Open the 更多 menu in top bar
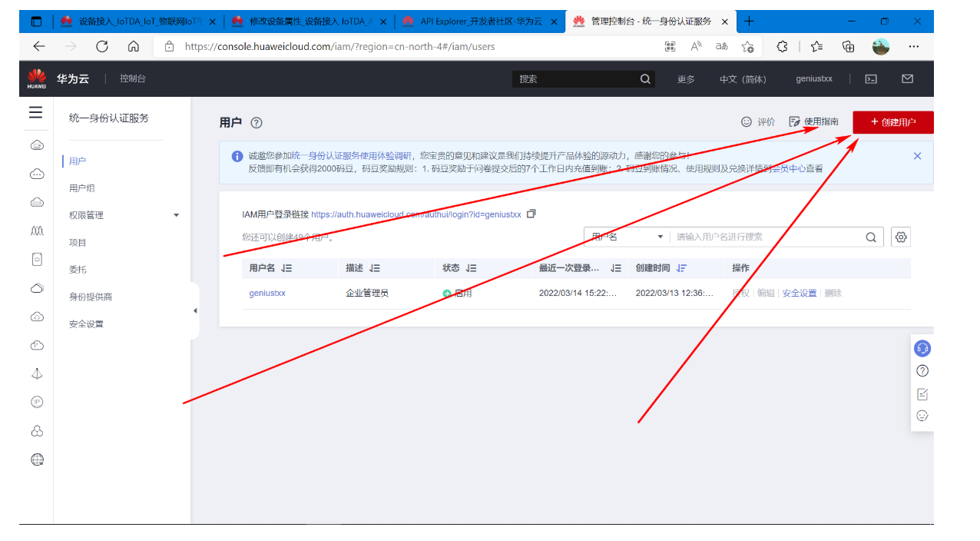Viewport: 980px width, 541px height. pyautogui.click(x=686, y=79)
